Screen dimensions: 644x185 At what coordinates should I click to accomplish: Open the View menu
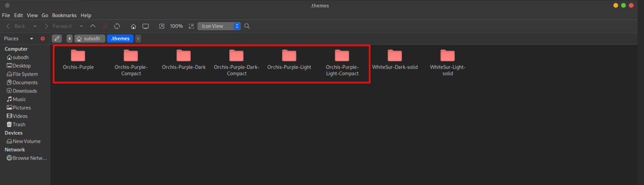[x=32, y=15]
